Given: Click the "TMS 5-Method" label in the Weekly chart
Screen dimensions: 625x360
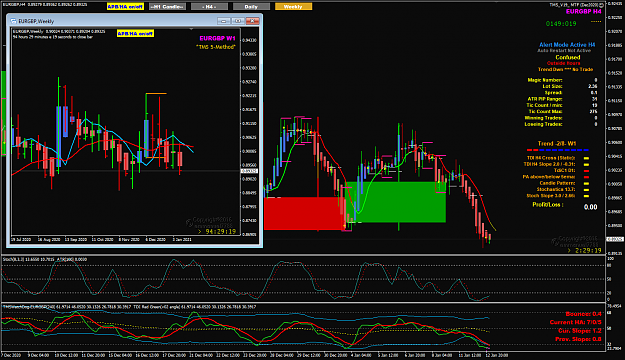Looking at the screenshot, I should click(216, 47).
